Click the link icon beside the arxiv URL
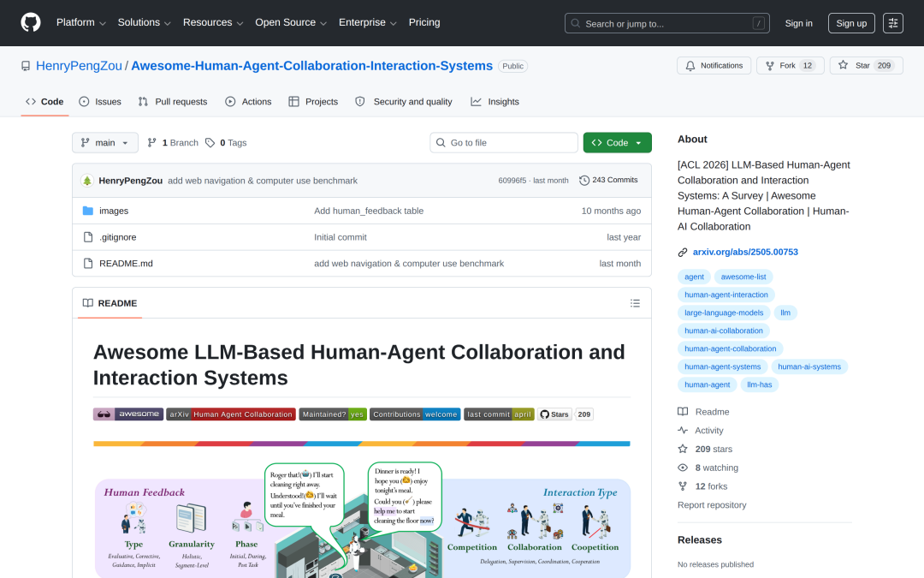 click(x=683, y=253)
